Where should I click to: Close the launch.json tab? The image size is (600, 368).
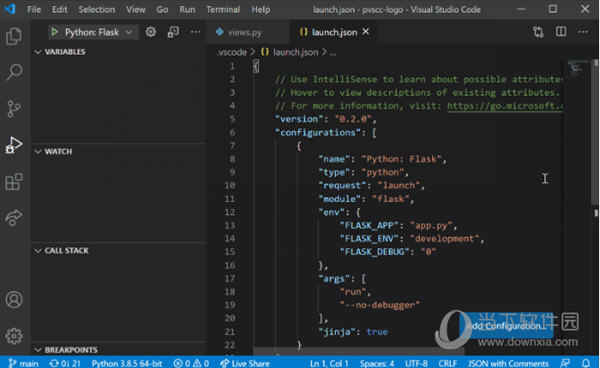tap(366, 31)
